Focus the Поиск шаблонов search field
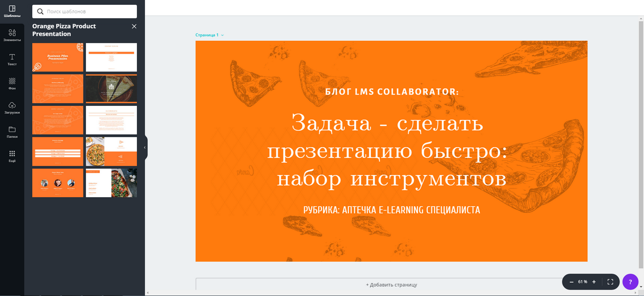Image resolution: width=644 pixels, height=296 pixels. click(x=84, y=11)
